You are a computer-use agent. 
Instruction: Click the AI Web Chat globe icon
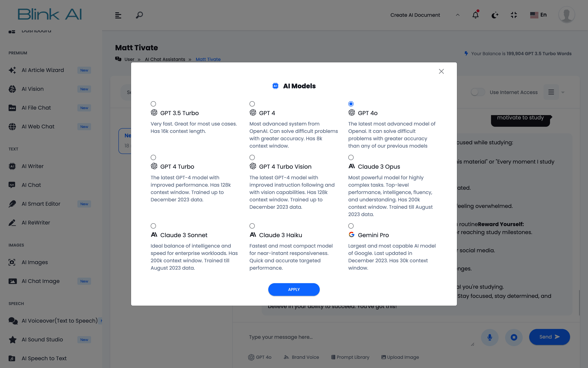(12, 127)
